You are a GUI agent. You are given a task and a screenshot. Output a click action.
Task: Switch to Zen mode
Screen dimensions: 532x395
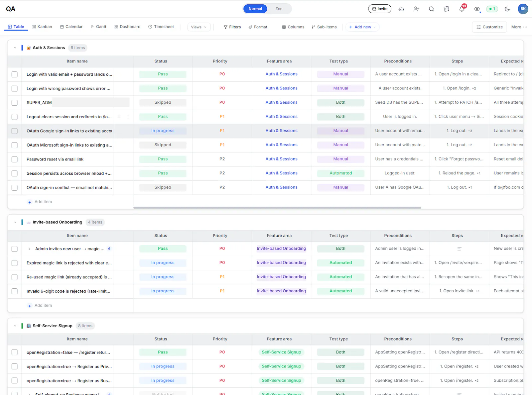(x=279, y=9)
